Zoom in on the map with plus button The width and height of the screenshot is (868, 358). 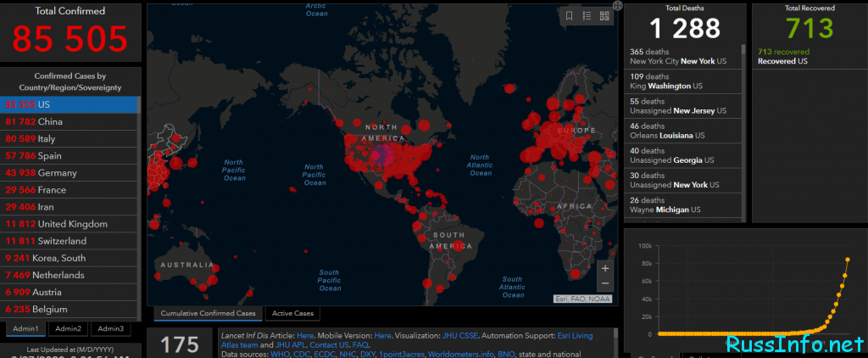(605, 268)
